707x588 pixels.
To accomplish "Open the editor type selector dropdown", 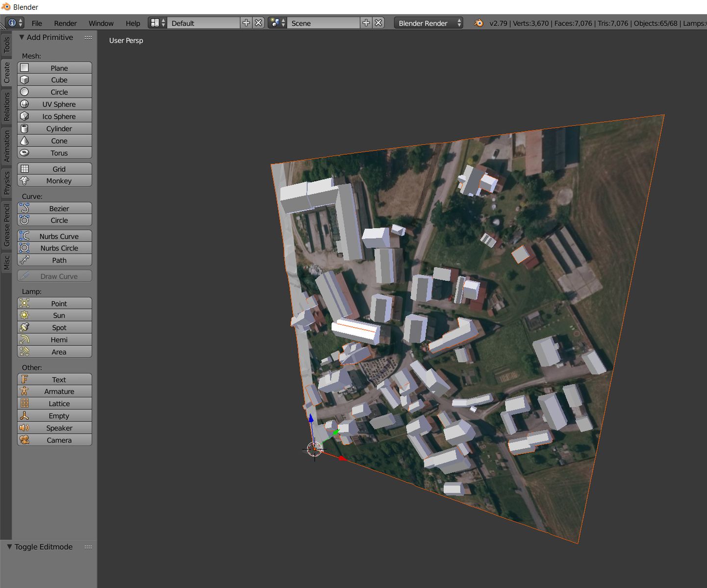I will [14, 23].
